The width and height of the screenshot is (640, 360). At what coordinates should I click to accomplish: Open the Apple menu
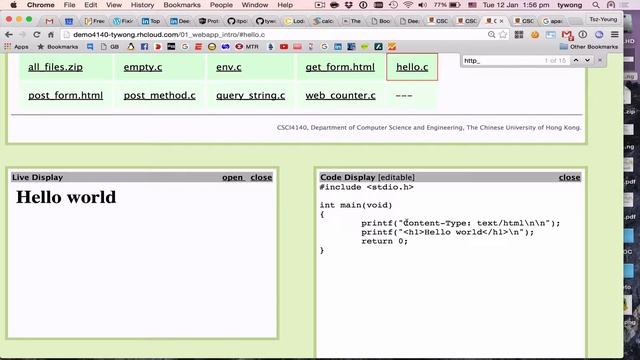click(x=13, y=5)
